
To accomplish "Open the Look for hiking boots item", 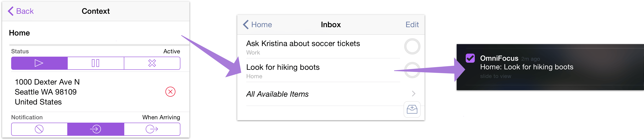I will [x=283, y=67].
